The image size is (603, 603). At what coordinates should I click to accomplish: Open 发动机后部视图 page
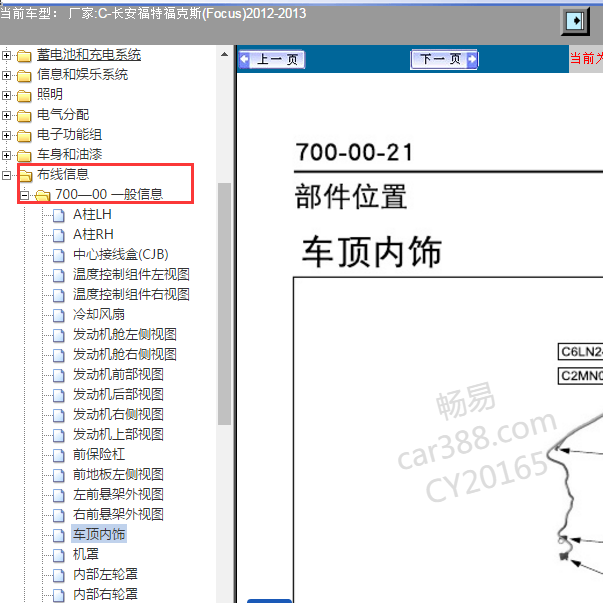[x=118, y=395]
